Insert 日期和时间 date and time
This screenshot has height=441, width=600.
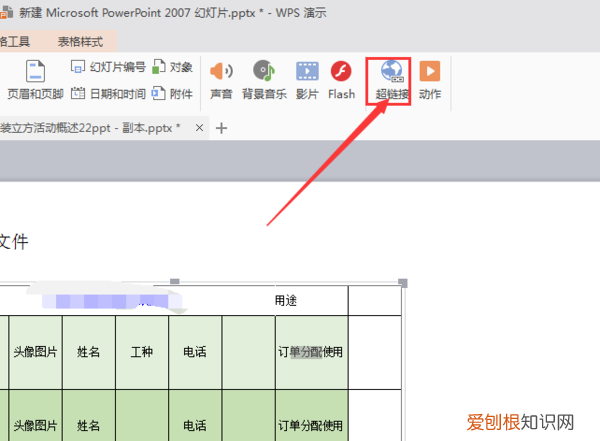108,93
